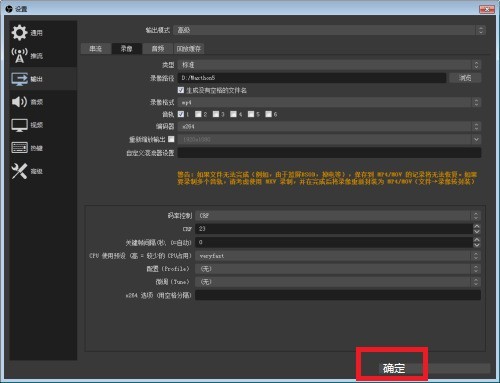Switch to the 录像 recording tab
Viewport: 500px width, 383px height.
coord(126,49)
